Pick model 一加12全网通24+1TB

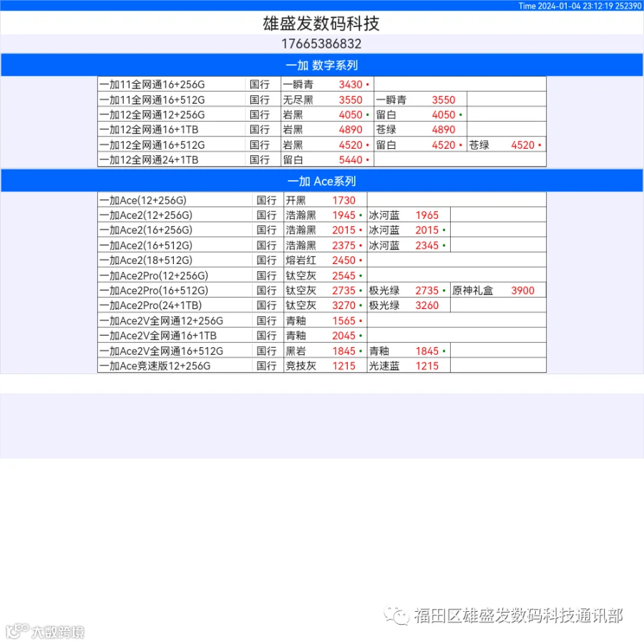[x=149, y=160]
